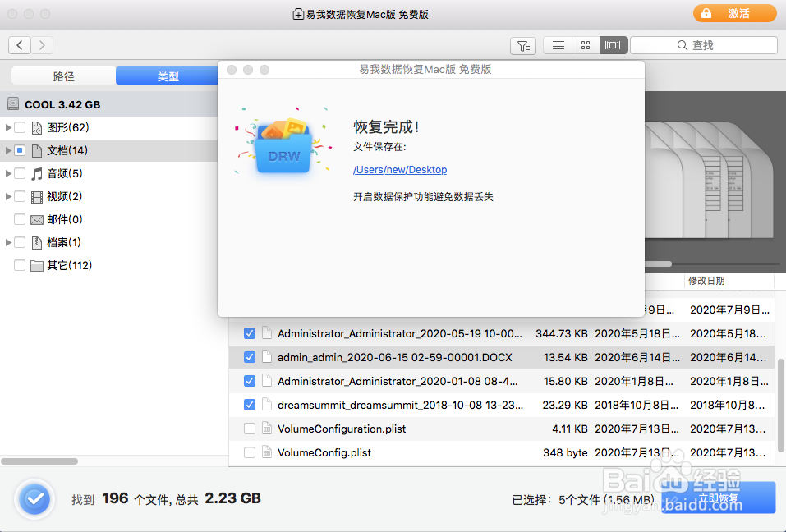Click the blue checkmark scan progress icon
Image resolution: width=786 pixels, height=532 pixels.
pyautogui.click(x=34, y=498)
